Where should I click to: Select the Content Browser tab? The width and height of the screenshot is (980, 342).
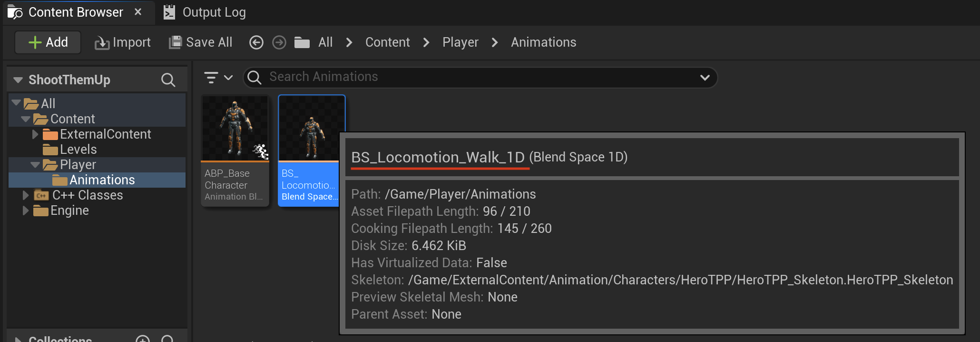click(76, 12)
